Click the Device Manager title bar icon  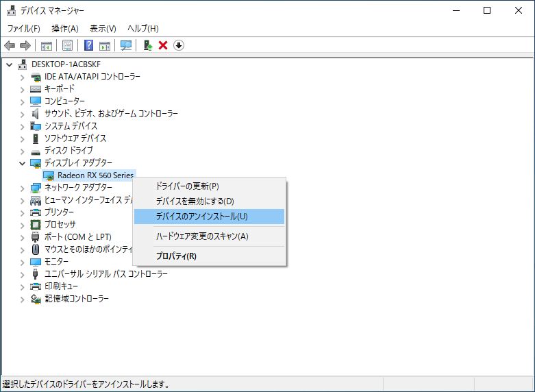[x=11, y=10]
